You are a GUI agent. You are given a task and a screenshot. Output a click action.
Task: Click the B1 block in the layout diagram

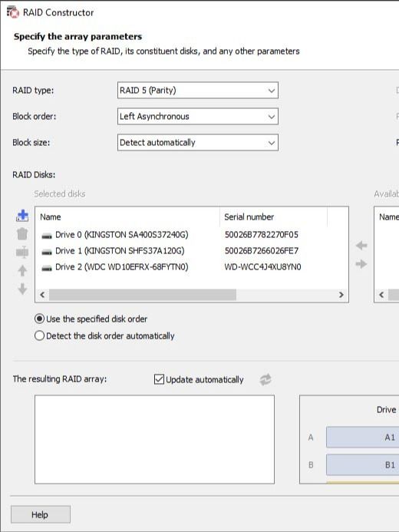pyautogui.click(x=362, y=464)
